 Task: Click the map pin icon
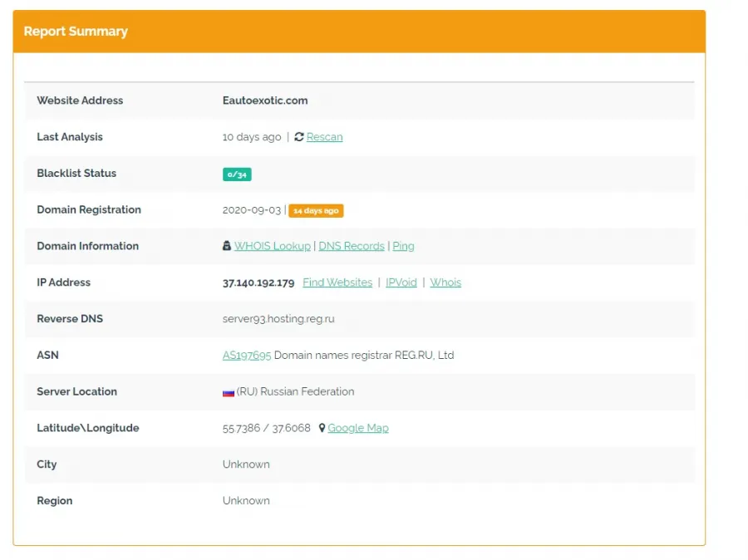pos(322,428)
